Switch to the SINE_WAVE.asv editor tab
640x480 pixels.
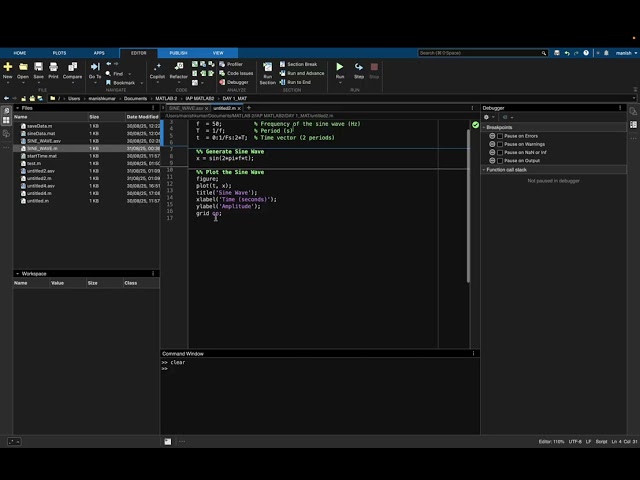click(x=186, y=108)
